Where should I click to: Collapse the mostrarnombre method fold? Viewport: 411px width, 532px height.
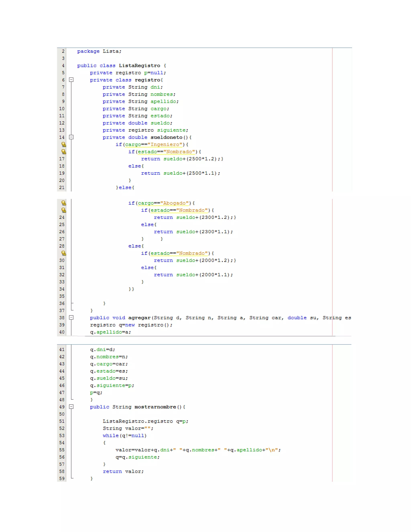click(x=71, y=407)
